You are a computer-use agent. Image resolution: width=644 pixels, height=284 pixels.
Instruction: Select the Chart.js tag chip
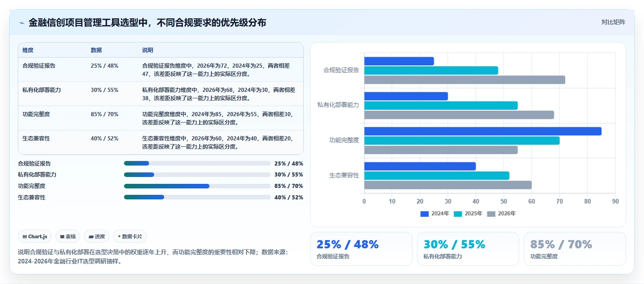[x=35, y=236]
